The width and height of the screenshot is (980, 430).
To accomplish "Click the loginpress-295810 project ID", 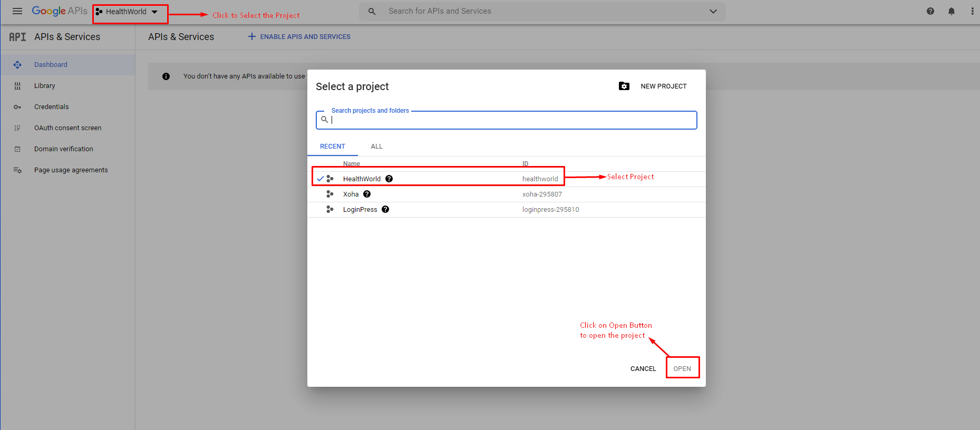I will click(x=550, y=210).
